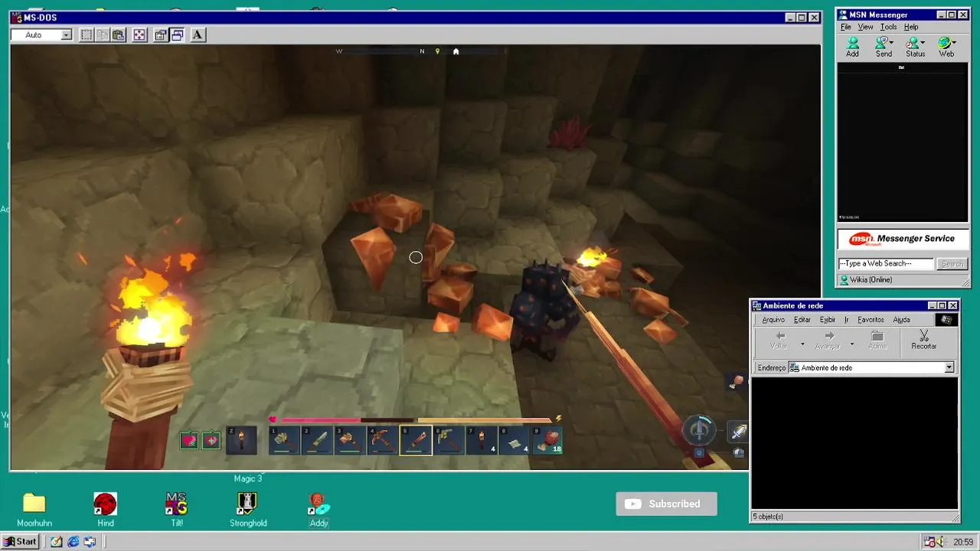
Task: Open the View menu in MSN Messenger
Action: click(865, 27)
